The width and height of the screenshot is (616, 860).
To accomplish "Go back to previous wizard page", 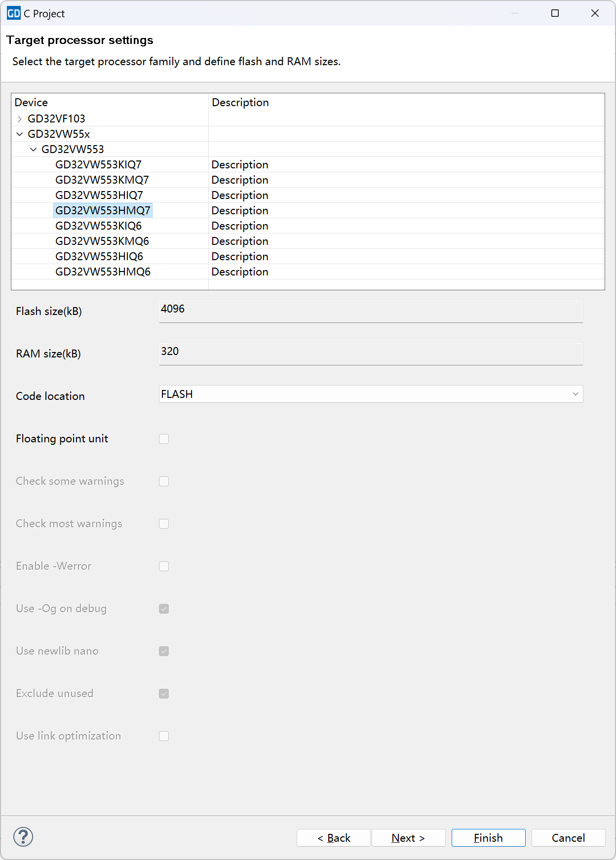I will click(334, 838).
